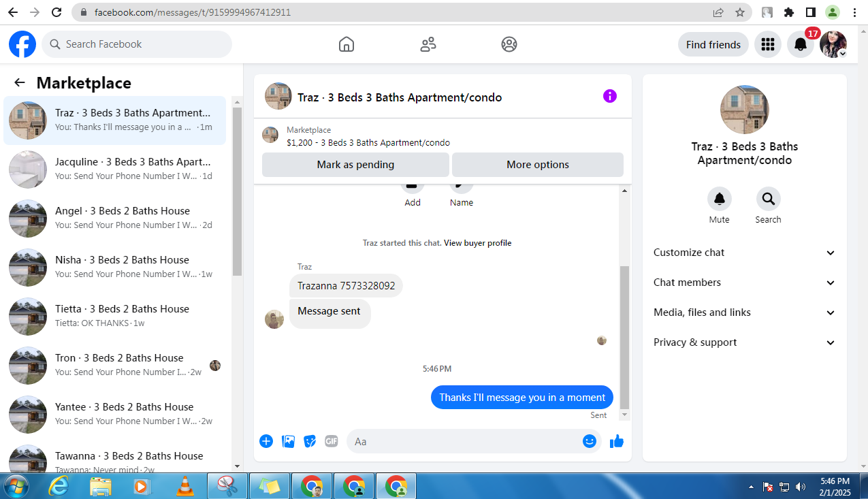Open Windows Start button

(x=16, y=487)
